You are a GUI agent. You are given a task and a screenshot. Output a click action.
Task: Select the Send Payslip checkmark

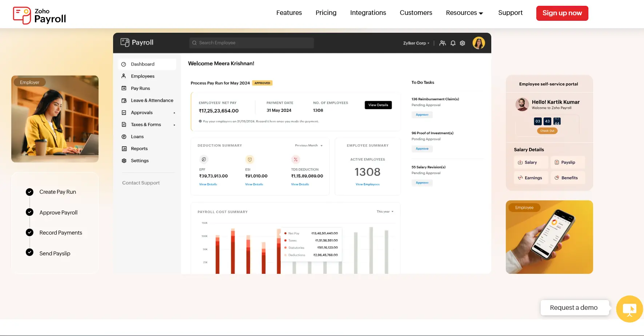click(x=30, y=253)
